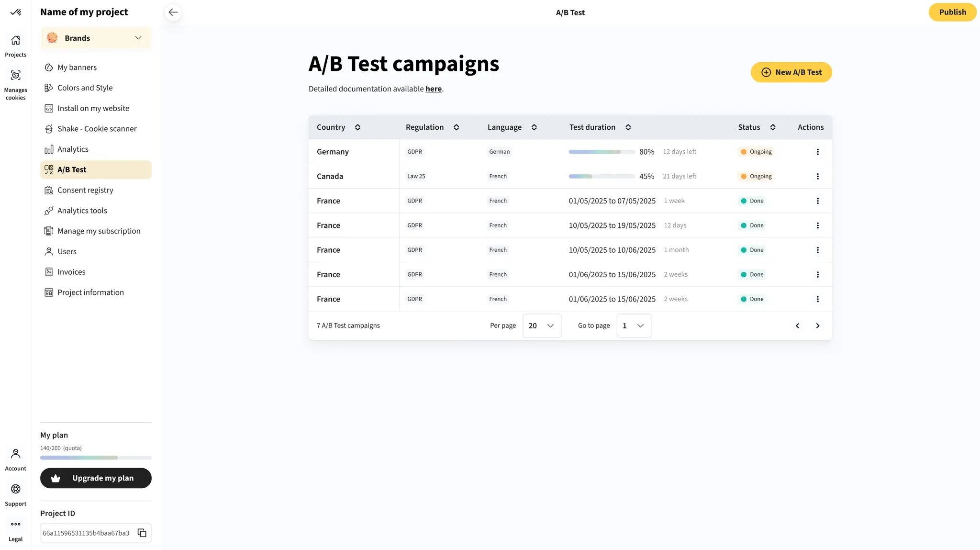
Task: Sort table by Country
Action: 357,127
